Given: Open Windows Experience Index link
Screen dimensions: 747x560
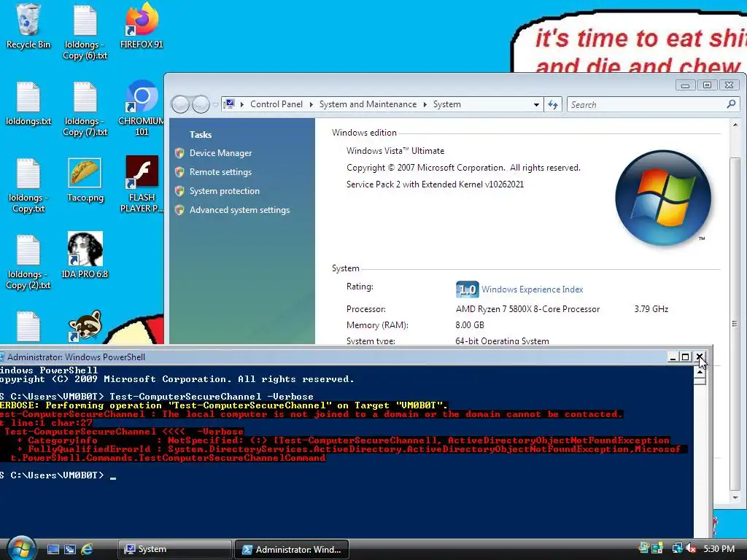Looking at the screenshot, I should click(532, 289).
